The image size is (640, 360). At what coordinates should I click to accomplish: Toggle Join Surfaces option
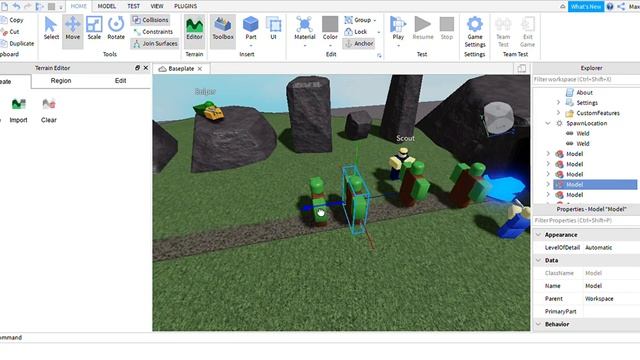[155, 43]
